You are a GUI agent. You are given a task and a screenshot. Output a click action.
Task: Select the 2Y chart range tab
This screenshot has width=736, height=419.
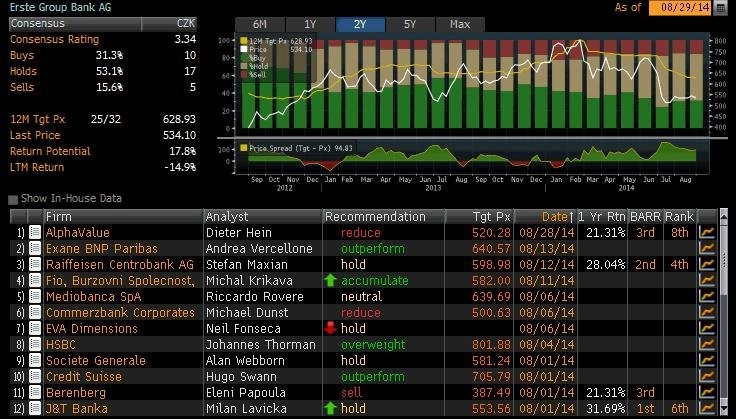pyautogui.click(x=360, y=24)
